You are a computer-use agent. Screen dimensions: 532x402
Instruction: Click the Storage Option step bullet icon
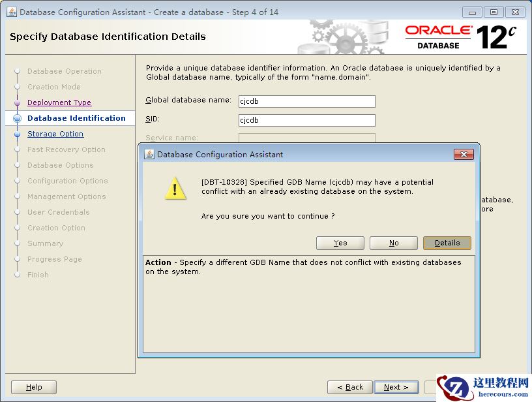18,134
